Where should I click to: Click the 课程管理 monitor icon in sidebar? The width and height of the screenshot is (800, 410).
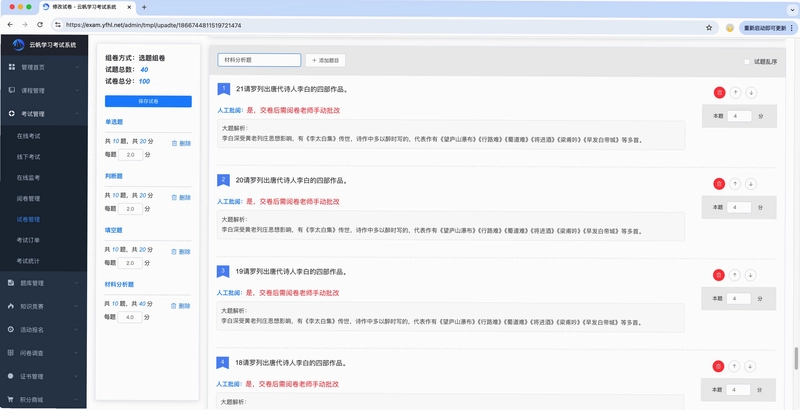11,90
